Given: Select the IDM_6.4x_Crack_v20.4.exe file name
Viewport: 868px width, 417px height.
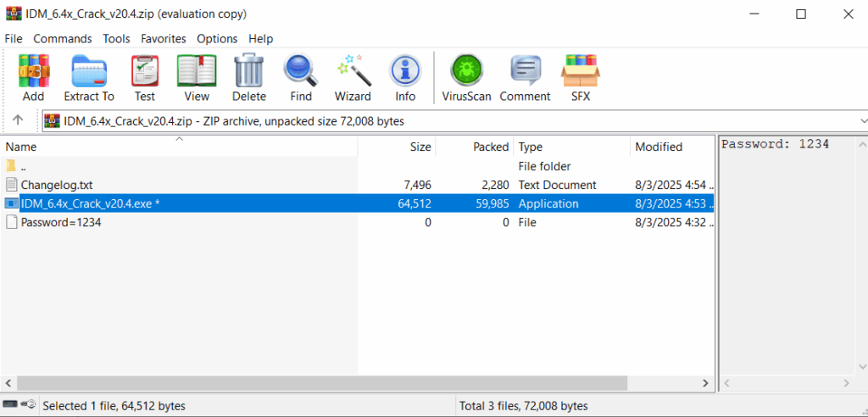Looking at the screenshot, I should click(x=90, y=203).
